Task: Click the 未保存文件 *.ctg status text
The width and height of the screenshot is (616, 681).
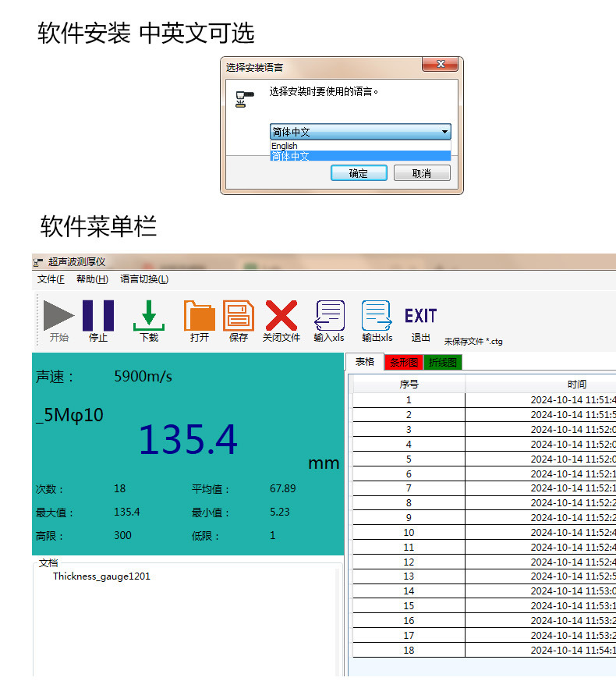Action: [473, 342]
